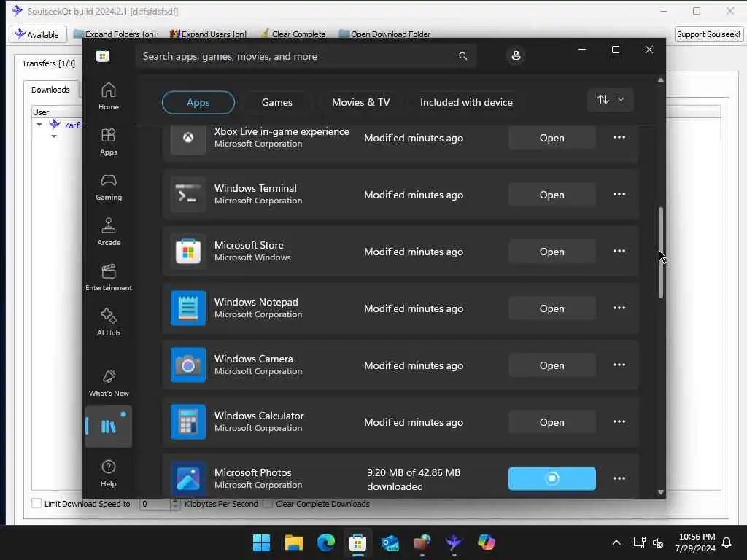
Task: Open Apps section in Store sidebar
Action: pos(109,142)
